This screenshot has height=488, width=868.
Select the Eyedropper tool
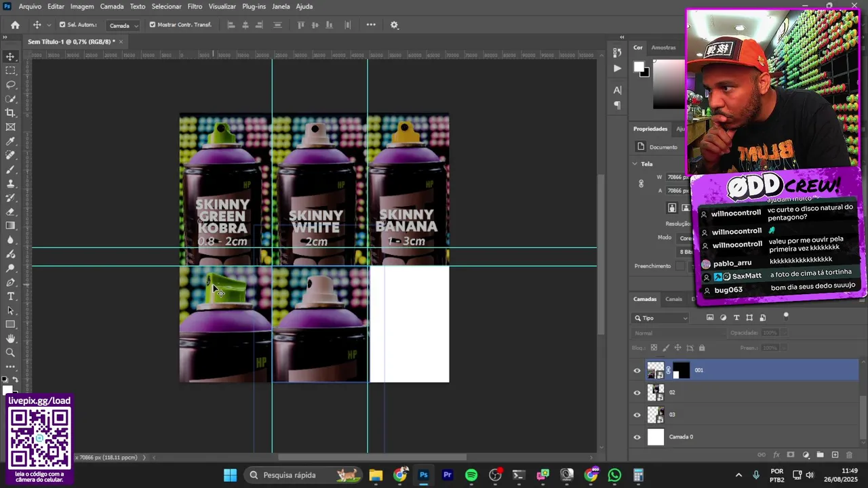pyautogui.click(x=10, y=141)
